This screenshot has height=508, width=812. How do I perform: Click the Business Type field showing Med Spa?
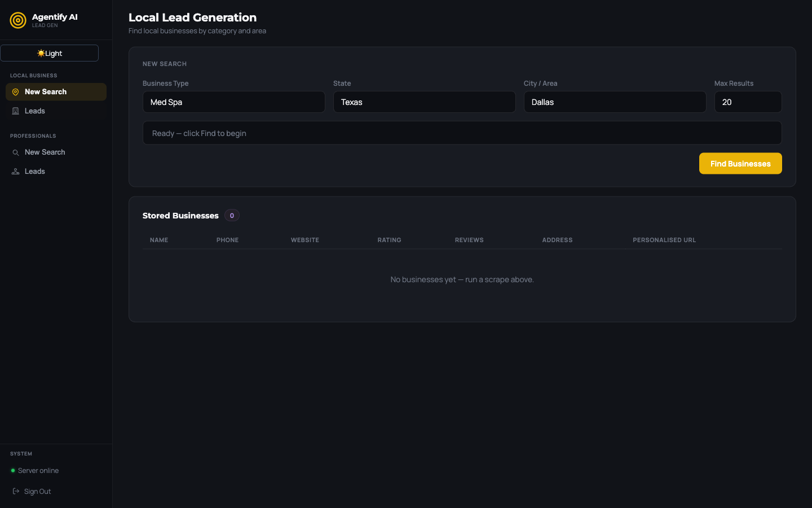point(233,102)
